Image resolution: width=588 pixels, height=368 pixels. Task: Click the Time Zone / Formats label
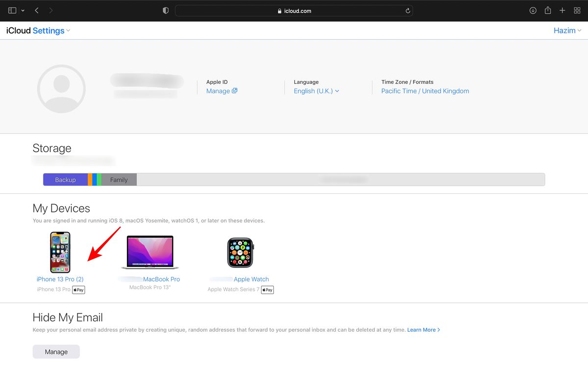point(407,82)
